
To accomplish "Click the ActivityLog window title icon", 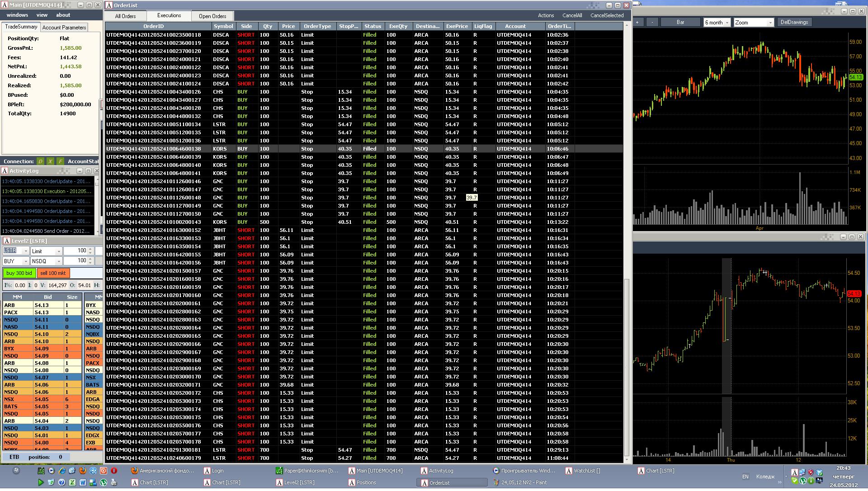I will pyautogui.click(x=5, y=171).
